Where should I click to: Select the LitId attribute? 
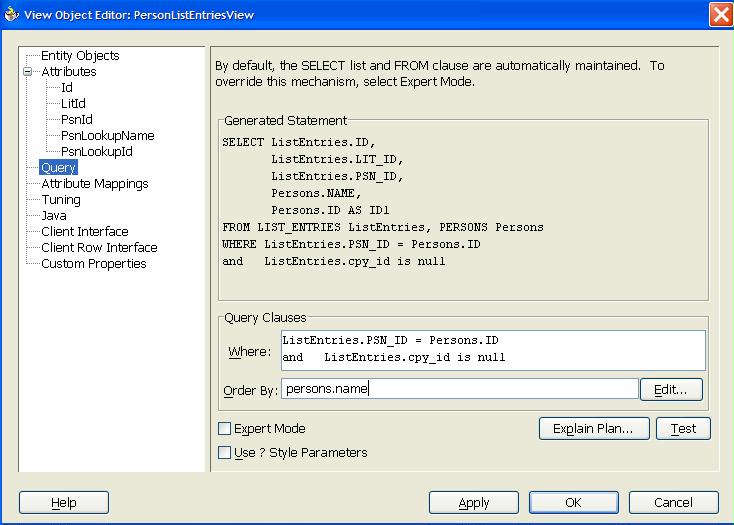click(x=73, y=103)
